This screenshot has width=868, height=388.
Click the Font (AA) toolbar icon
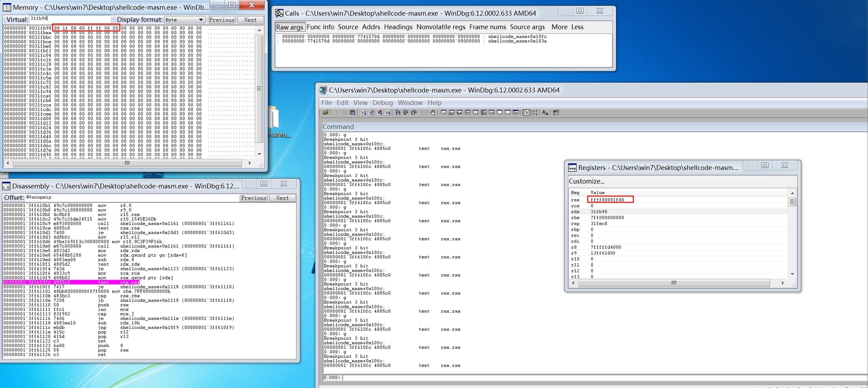point(545,113)
